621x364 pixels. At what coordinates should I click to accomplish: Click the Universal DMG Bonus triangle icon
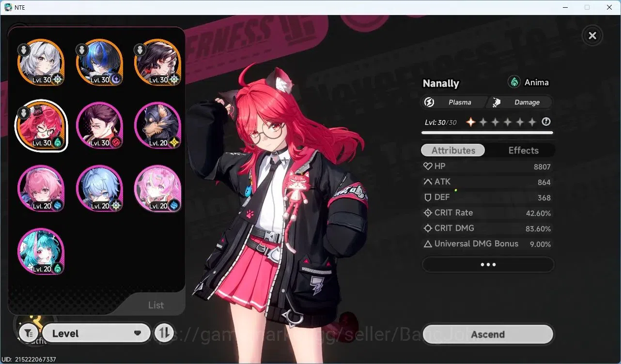click(428, 244)
